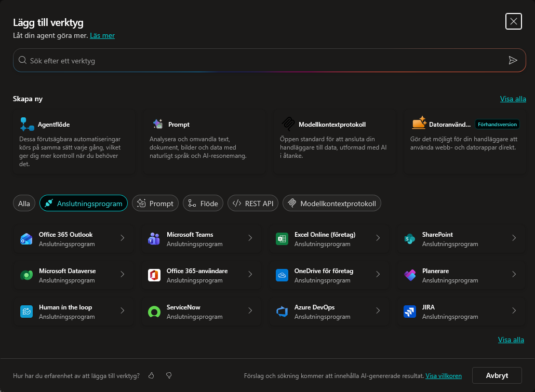Expand the OneDrive för företag chevron

click(378, 274)
